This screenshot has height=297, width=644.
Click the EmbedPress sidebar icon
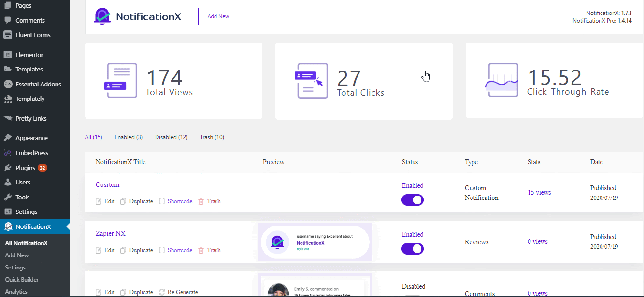click(x=8, y=153)
